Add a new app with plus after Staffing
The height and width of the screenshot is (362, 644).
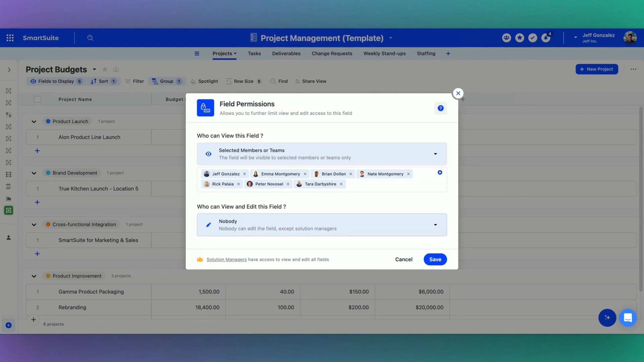(448, 54)
